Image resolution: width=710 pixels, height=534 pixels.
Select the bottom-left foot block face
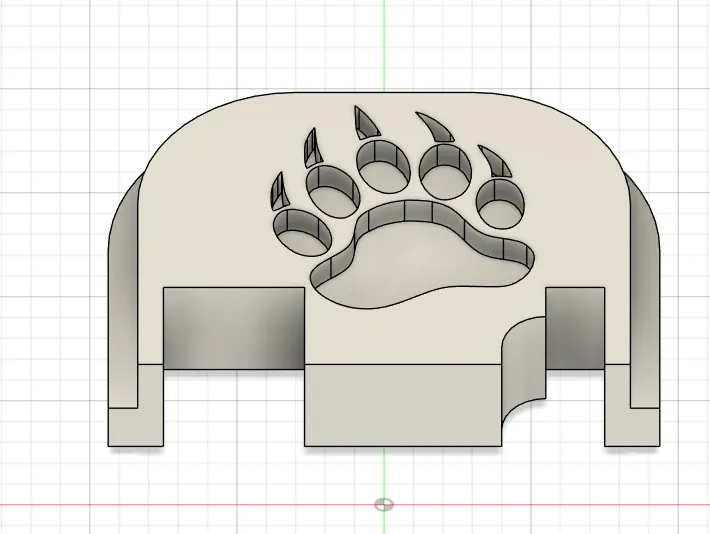(x=136, y=427)
